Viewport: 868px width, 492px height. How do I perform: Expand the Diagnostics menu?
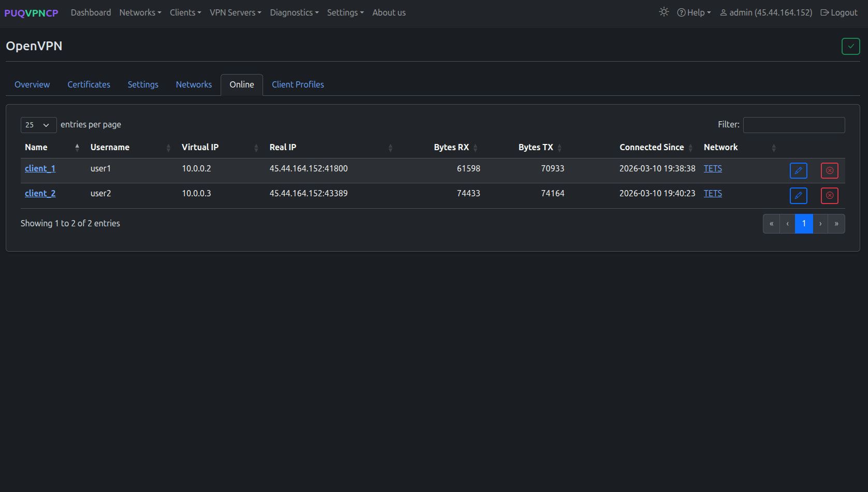pyautogui.click(x=294, y=12)
